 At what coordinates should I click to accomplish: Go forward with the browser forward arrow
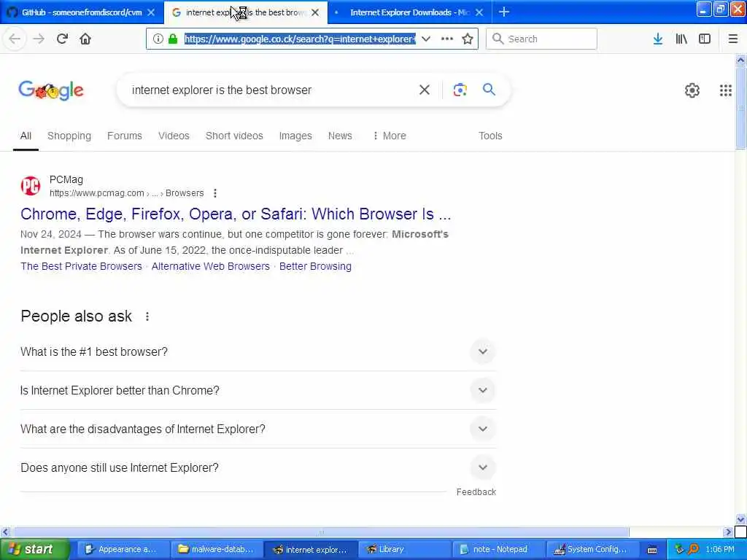point(39,39)
